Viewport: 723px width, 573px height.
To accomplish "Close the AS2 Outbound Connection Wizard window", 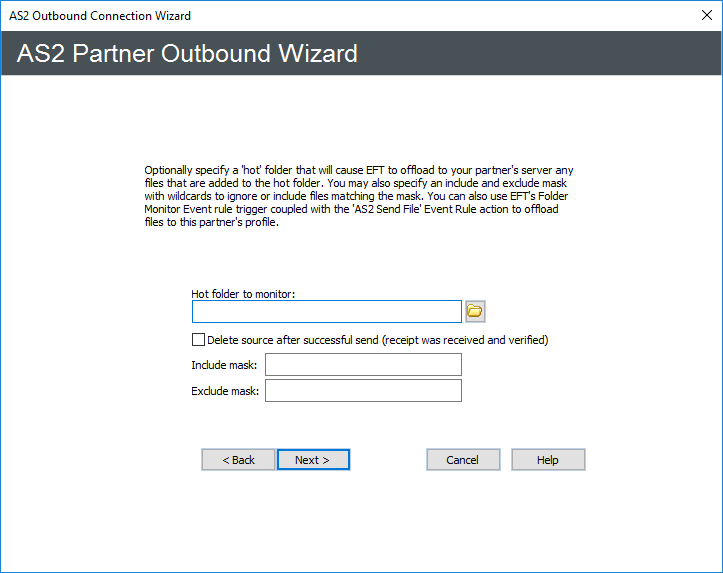I will pos(704,16).
